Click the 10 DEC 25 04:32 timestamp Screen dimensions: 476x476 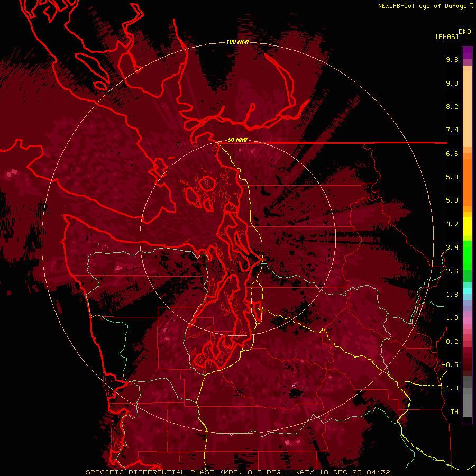(354, 472)
